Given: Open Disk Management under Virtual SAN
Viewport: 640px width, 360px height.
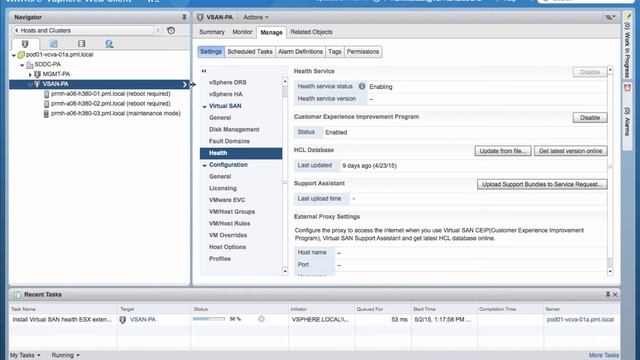Looking at the screenshot, I should point(234,129).
